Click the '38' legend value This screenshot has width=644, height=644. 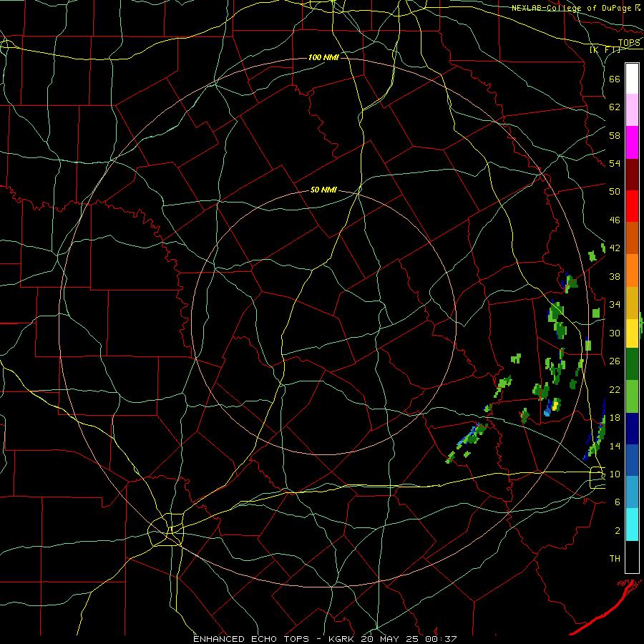pos(615,276)
